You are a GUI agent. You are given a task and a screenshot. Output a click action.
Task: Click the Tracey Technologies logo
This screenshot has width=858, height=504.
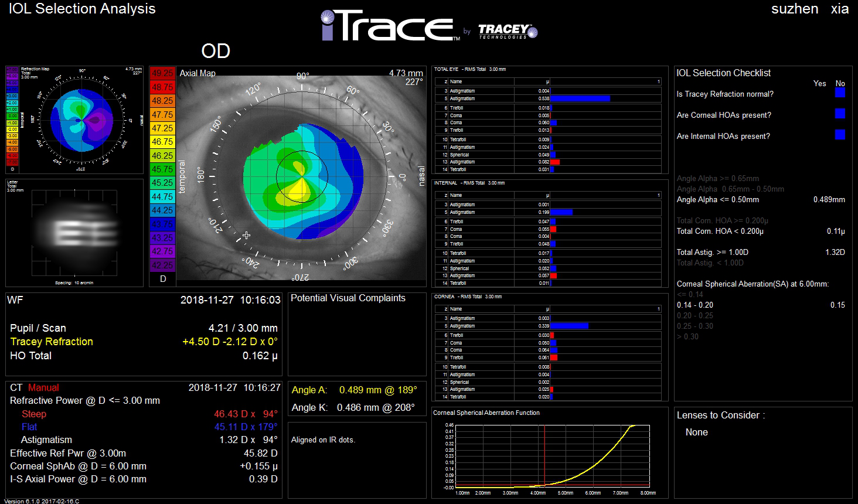[x=508, y=31]
